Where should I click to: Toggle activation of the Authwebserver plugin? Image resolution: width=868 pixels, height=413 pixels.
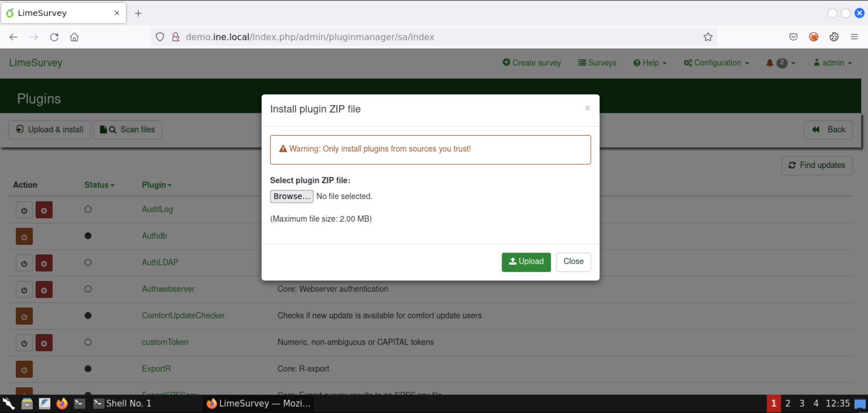click(24, 290)
